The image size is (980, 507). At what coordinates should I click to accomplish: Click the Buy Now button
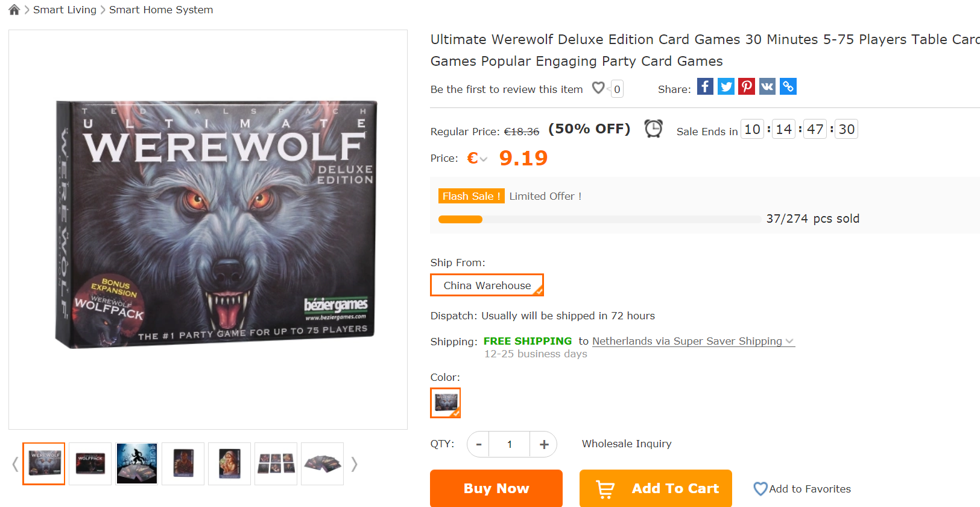[496, 488]
